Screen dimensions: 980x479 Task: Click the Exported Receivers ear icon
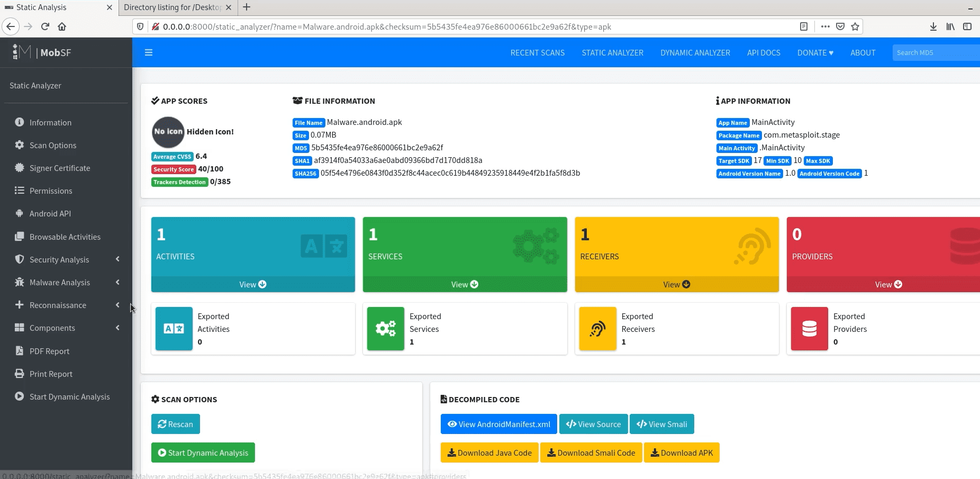click(x=597, y=329)
